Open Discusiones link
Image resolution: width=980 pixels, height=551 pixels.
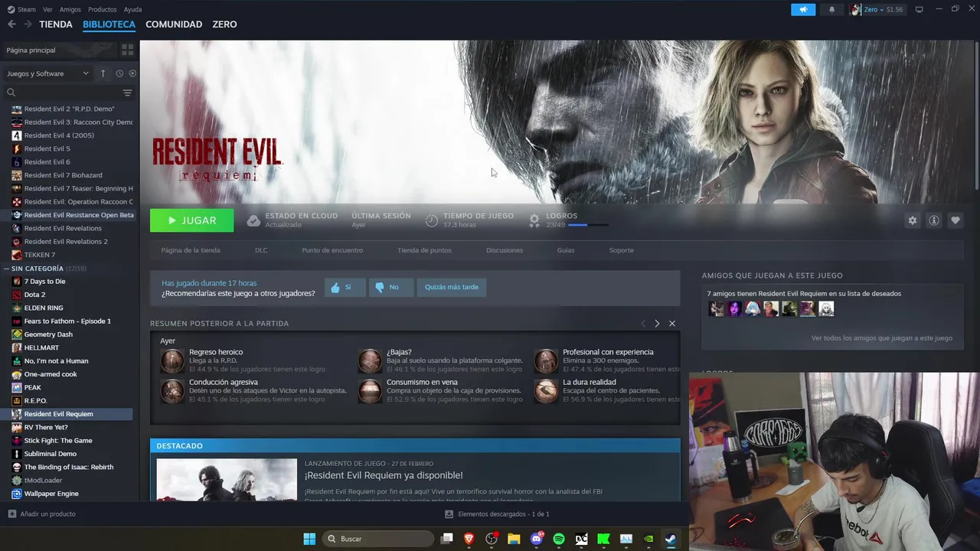point(505,250)
